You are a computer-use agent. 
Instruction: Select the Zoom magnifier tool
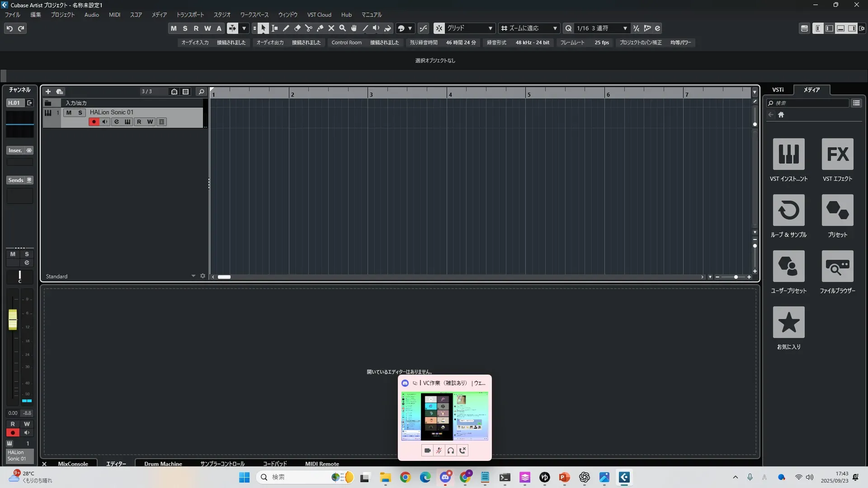342,28
